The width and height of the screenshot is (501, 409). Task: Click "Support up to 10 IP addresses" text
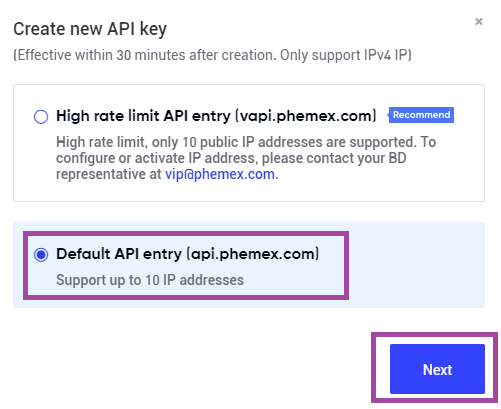150,280
